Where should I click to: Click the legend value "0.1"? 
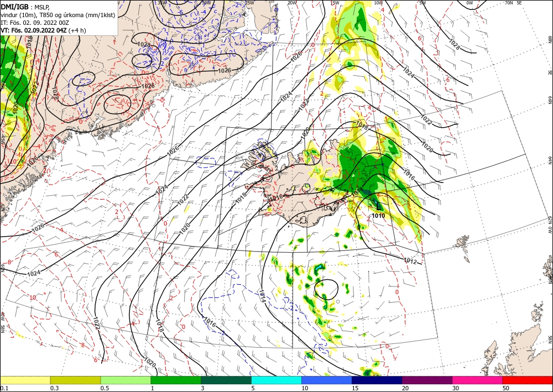pyautogui.click(x=4, y=388)
